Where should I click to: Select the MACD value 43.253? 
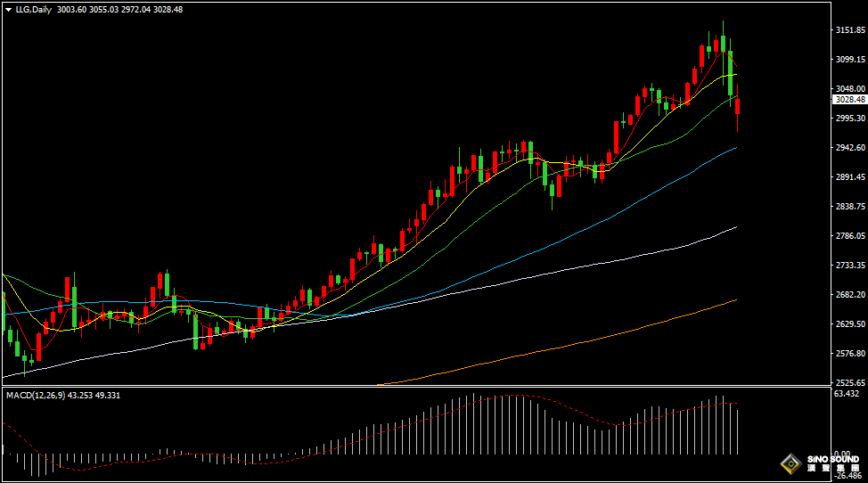tap(79, 395)
